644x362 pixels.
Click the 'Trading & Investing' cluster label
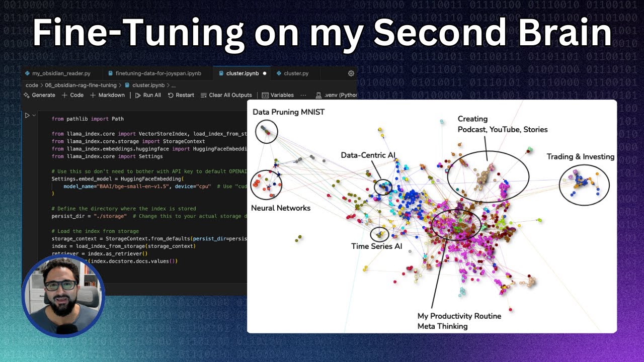coord(581,157)
